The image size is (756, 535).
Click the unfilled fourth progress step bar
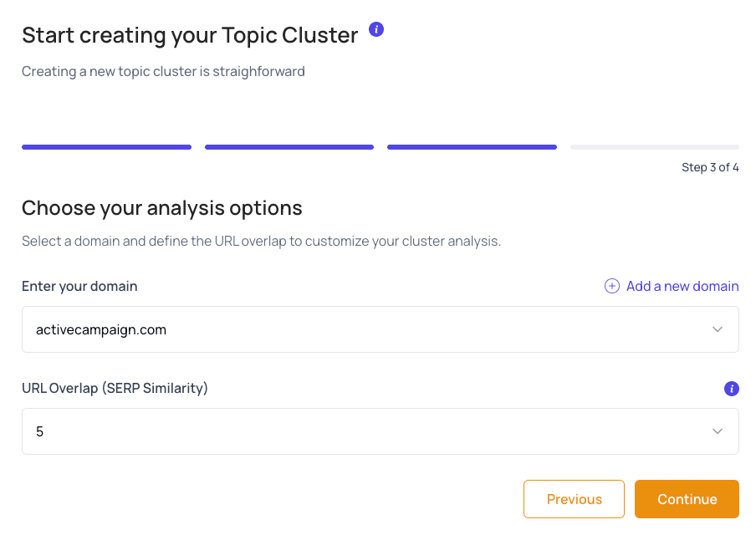click(655, 147)
